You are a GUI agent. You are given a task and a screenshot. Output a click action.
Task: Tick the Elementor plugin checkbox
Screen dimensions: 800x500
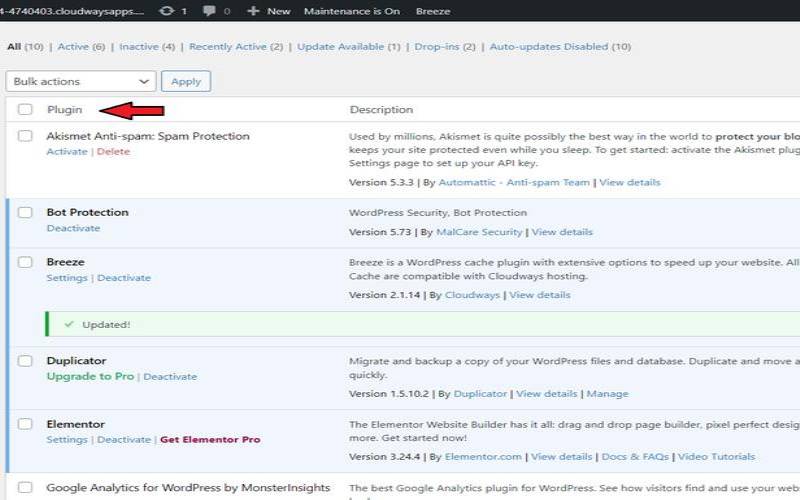[x=25, y=425]
